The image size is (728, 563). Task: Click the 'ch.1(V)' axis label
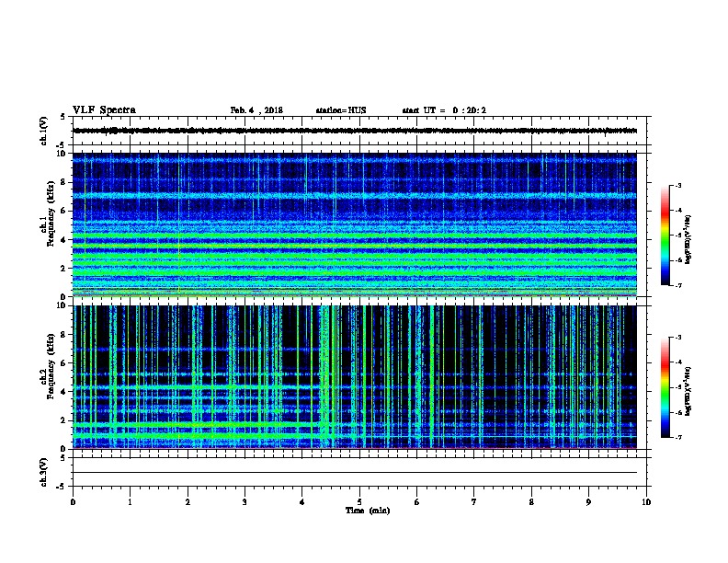click(x=43, y=131)
